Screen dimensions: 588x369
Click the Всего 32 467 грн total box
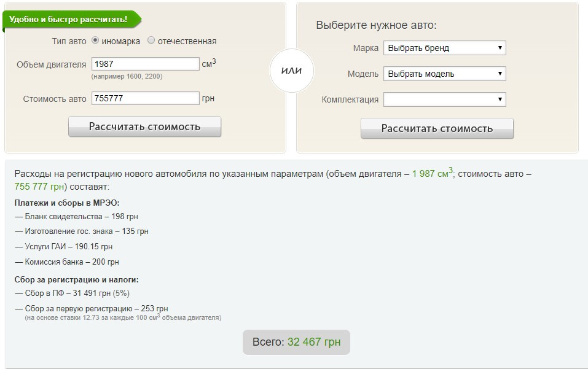296,342
